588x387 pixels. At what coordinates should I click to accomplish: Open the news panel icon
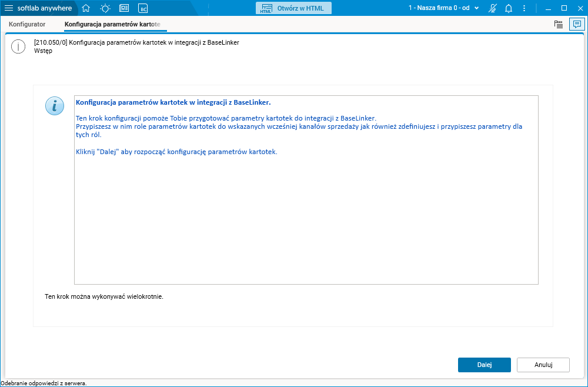(123, 8)
